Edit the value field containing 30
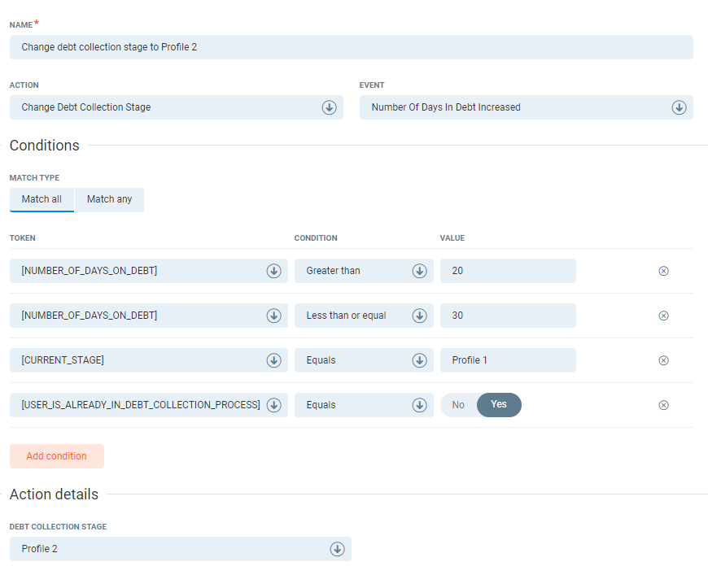 click(x=507, y=316)
